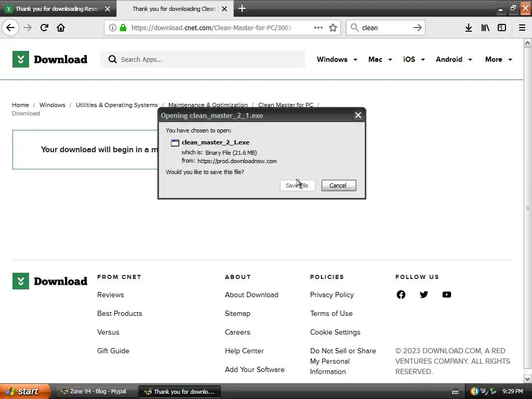Open the downloads panel arrow icon
Screen dimensions: 532x399
point(469,28)
